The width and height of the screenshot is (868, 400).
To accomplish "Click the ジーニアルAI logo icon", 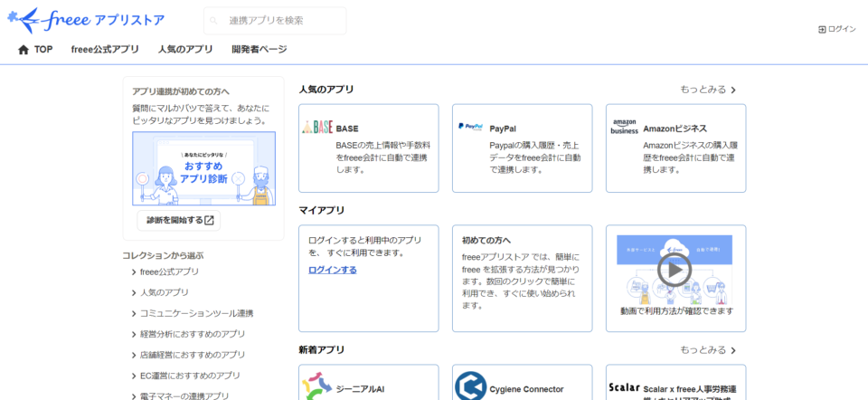I will (x=317, y=386).
